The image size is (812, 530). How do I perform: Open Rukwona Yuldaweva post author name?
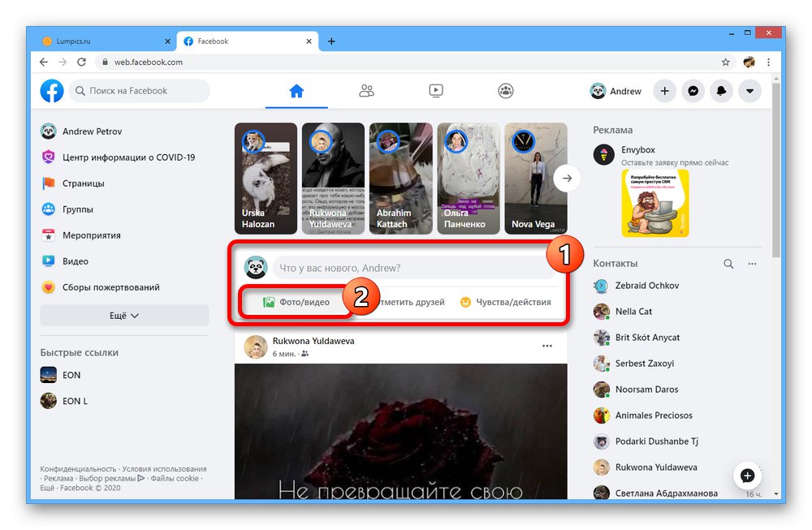pyautogui.click(x=313, y=341)
